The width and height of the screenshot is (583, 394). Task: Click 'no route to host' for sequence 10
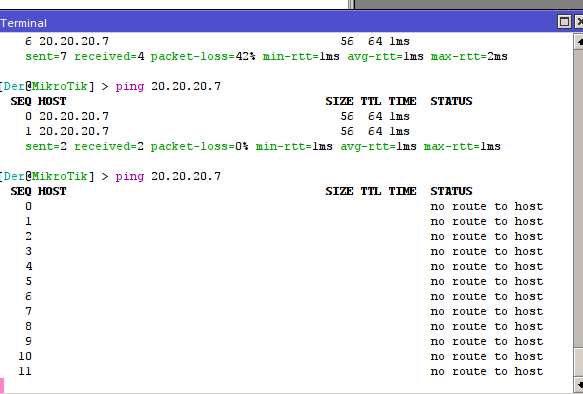point(487,356)
